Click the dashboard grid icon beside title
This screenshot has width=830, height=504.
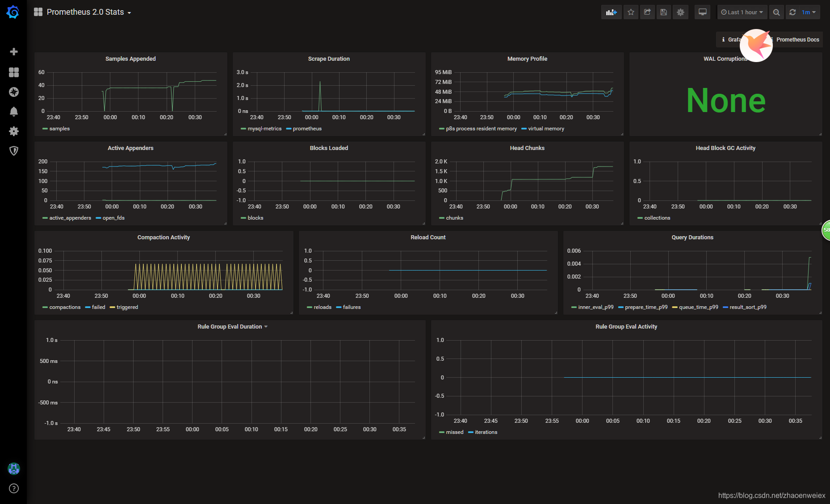(x=38, y=12)
